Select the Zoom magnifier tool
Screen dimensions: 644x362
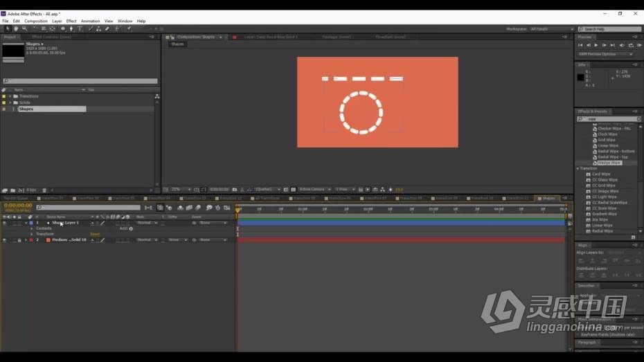[25, 29]
